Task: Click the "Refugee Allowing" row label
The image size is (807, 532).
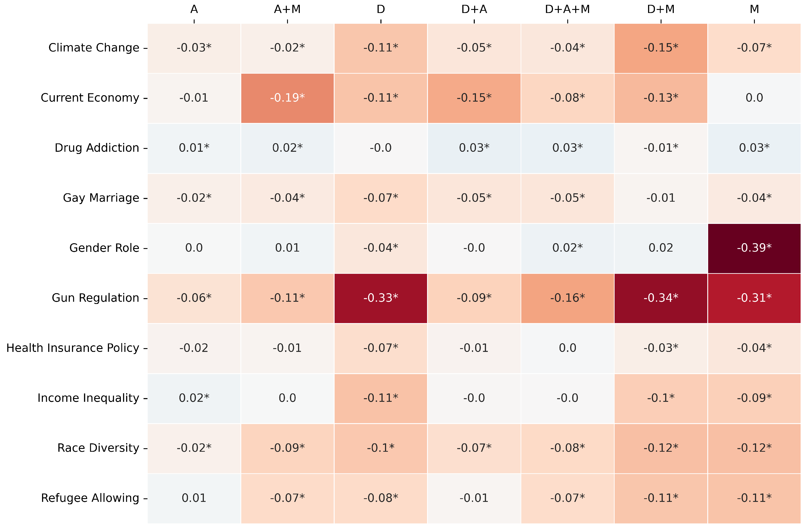Action: (90, 498)
